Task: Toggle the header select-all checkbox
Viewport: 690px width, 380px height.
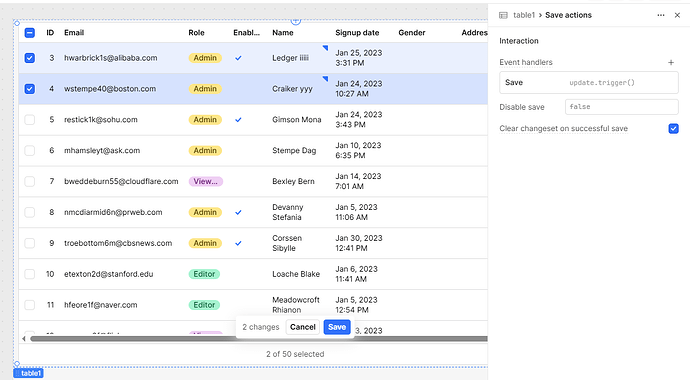Action: click(x=29, y=33)
